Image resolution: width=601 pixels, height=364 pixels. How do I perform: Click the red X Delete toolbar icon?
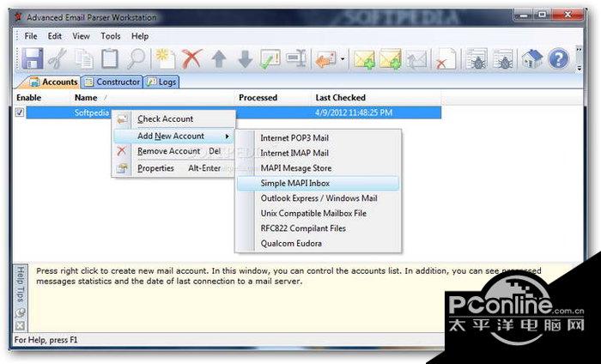[191, 59]
